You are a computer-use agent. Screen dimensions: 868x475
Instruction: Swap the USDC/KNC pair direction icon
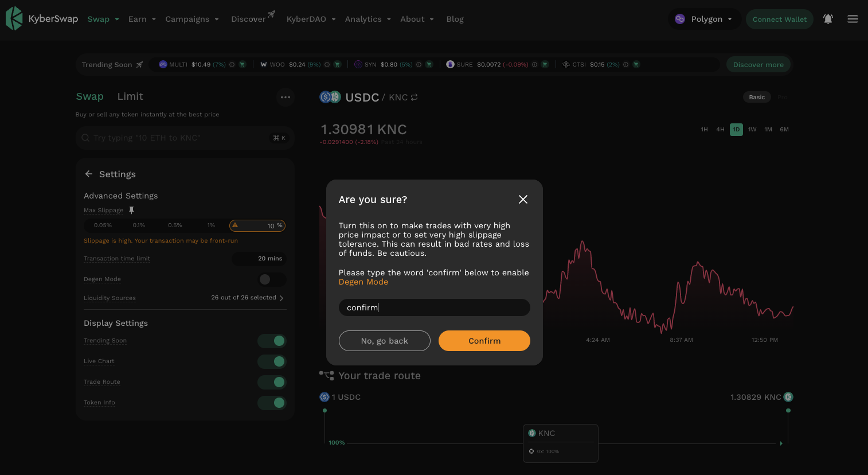(x=414, y=98)
